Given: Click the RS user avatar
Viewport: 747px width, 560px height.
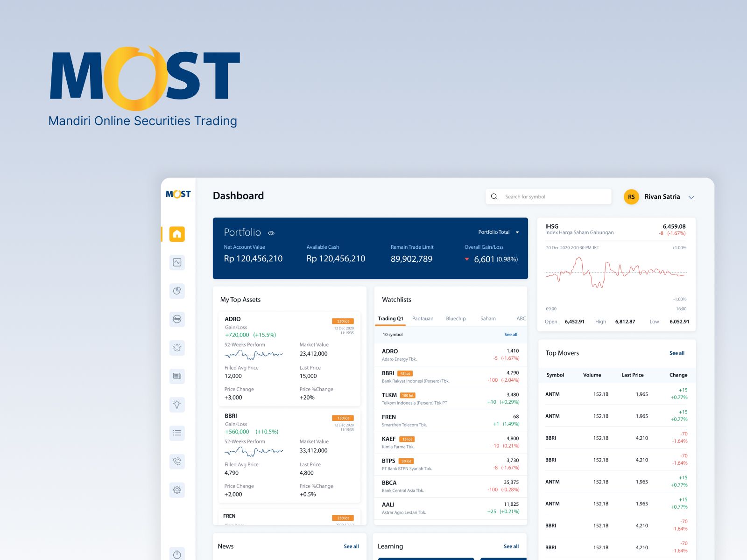Looking at the screenshot, I should 631,196.
